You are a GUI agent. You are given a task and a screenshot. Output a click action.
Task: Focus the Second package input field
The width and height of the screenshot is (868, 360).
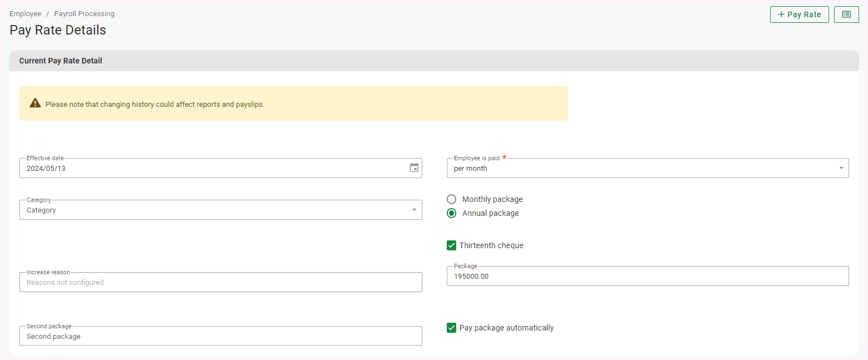tap(220, 336)
